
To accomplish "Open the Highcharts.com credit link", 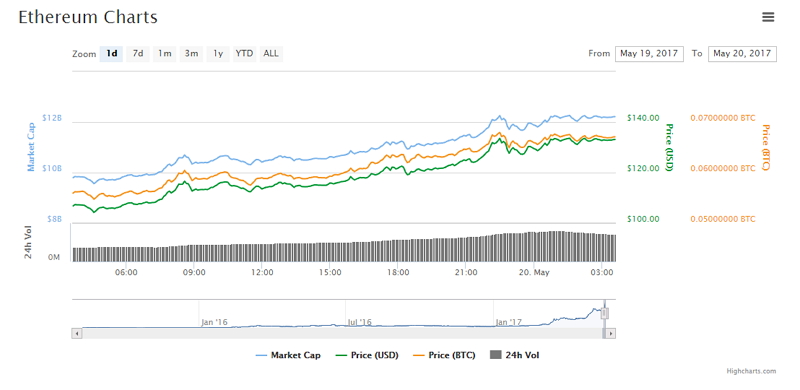I will [x=751, y=371].
